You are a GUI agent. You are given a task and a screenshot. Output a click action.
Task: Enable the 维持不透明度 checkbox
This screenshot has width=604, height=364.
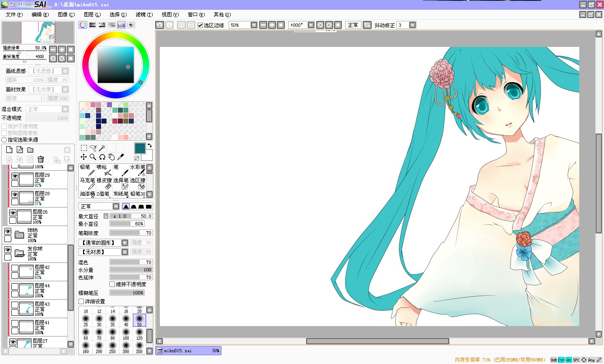pyautogui.click(x=112, y=284)
